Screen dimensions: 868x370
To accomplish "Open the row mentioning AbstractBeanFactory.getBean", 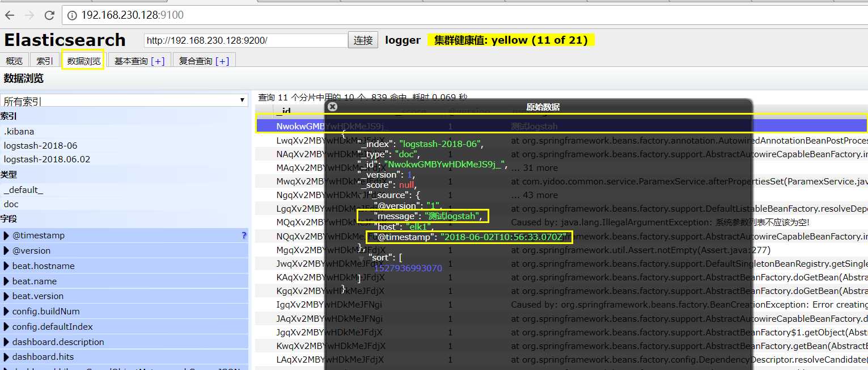I will (x=562, y=346).
